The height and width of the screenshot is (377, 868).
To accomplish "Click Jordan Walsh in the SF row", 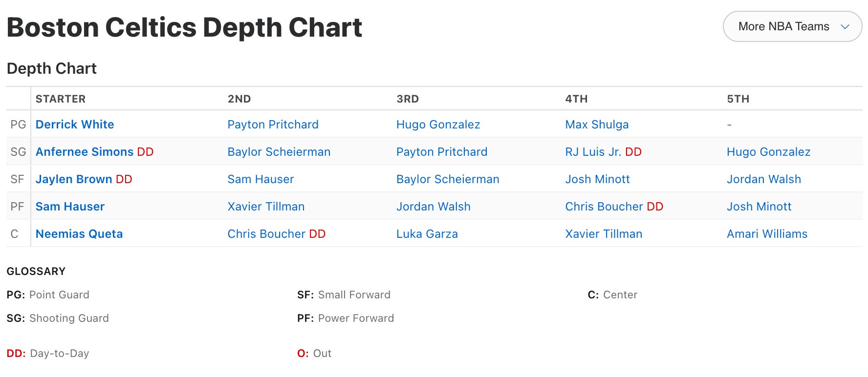I will [763, 179].
